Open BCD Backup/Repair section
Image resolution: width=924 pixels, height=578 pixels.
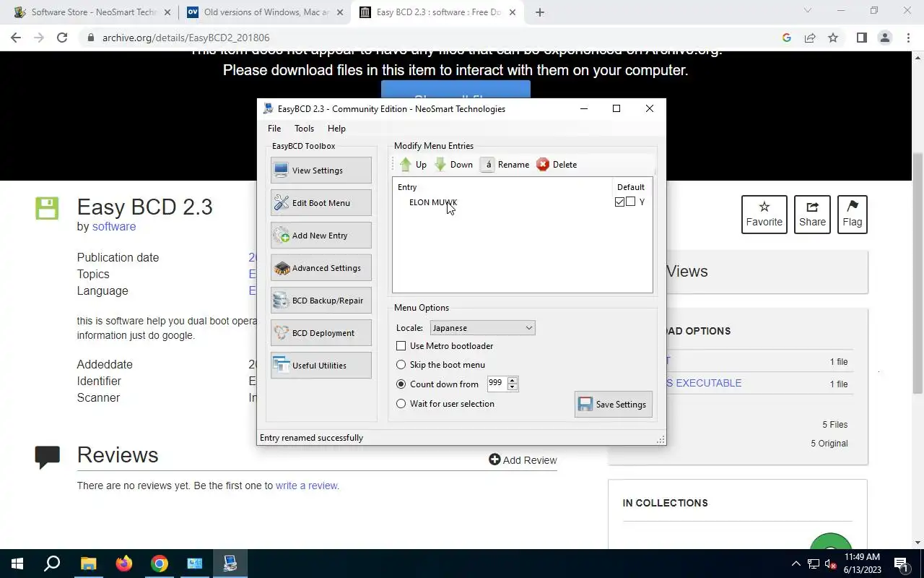pos(321,301)
